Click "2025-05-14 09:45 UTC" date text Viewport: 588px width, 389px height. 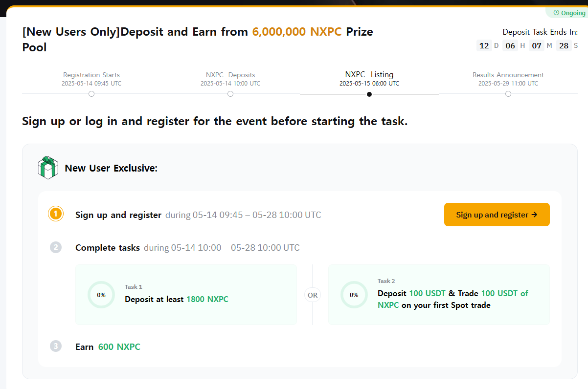91,84
